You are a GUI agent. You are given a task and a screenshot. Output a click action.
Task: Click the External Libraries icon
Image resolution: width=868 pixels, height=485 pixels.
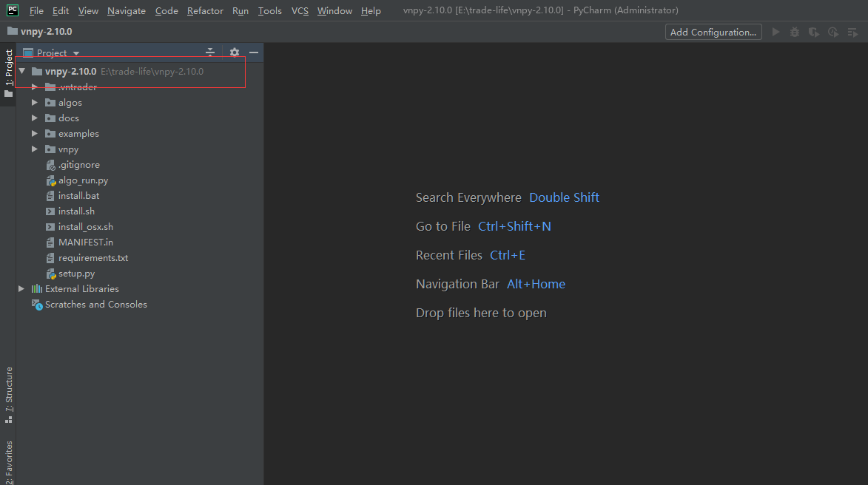36,288
